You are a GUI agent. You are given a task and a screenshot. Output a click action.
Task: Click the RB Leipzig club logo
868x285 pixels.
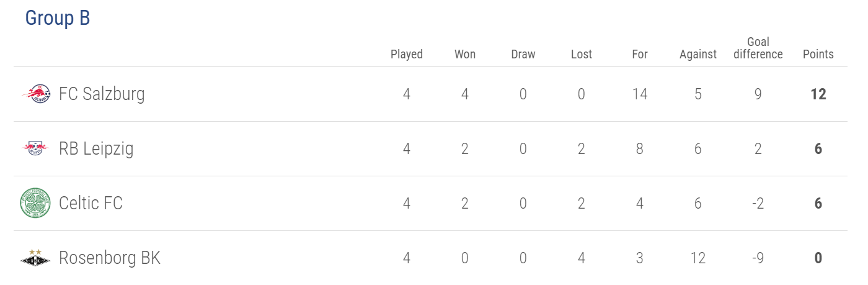(x=35, y=148)
